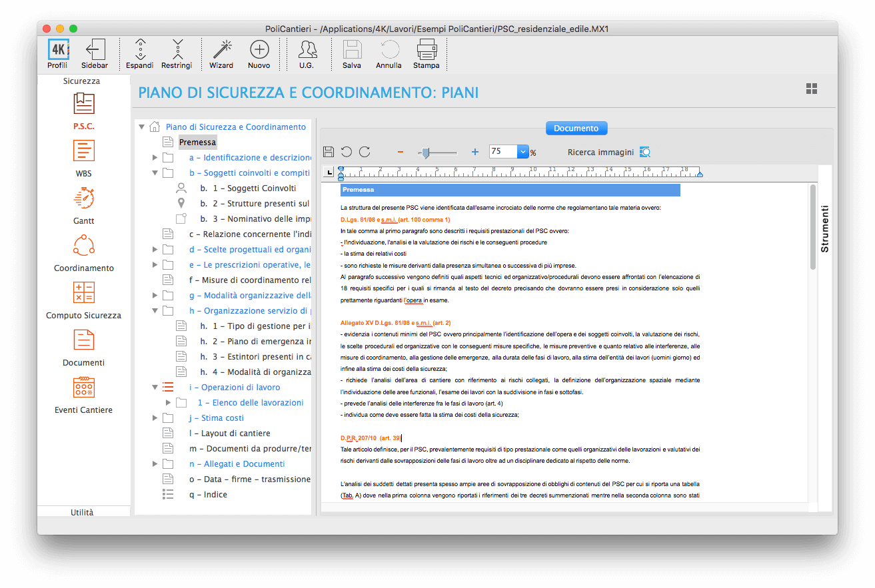The width and height of the screenshot is (875, 588).
Task: Click the Restringi toolbar icon
Action: point(177,49)
